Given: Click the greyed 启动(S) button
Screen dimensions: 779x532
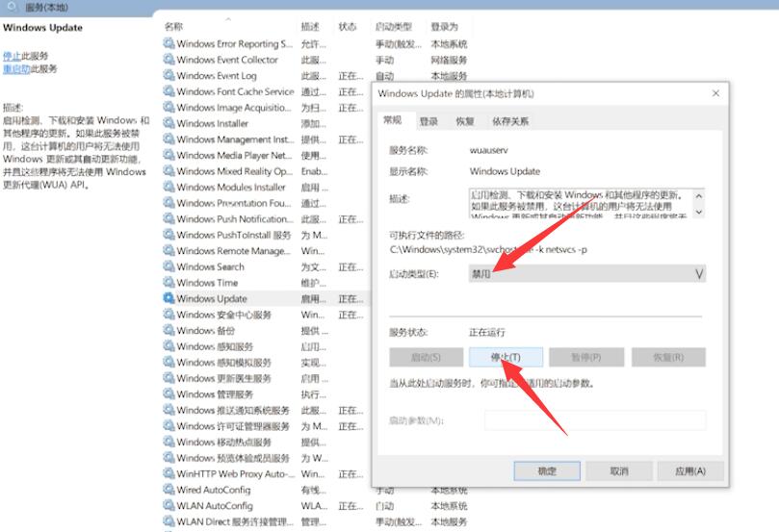Looking at the screenshot, I should click(427, 357).
